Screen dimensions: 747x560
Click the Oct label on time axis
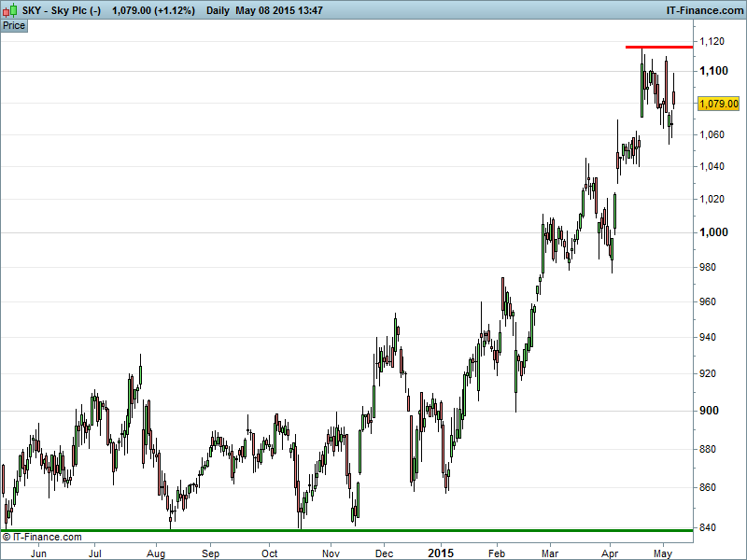270,553
